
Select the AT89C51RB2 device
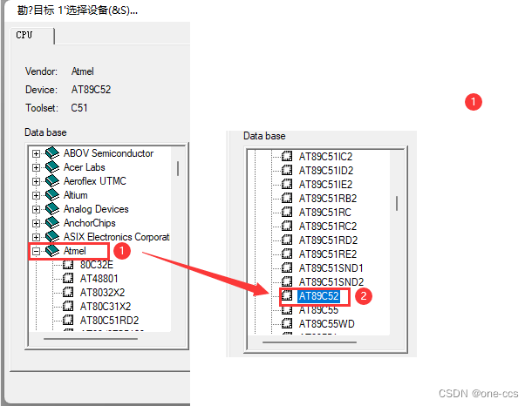(x=328, y=199)
